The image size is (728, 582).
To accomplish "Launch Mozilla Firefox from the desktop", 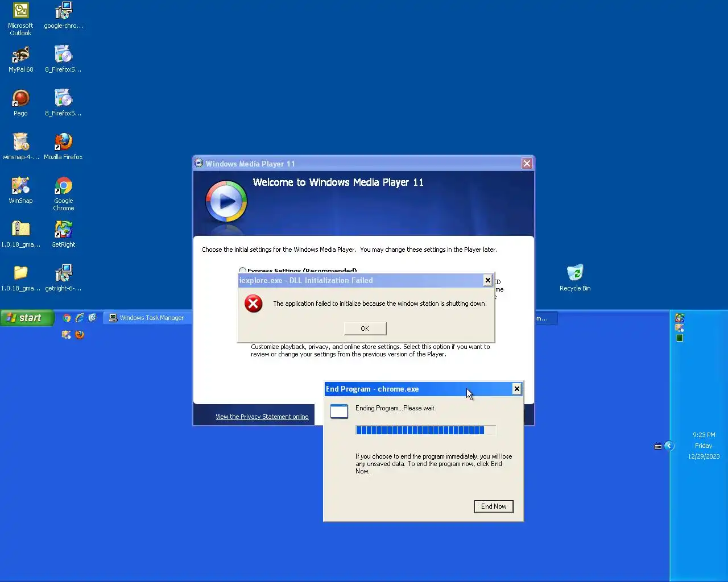I will click(x=63, y=147).
